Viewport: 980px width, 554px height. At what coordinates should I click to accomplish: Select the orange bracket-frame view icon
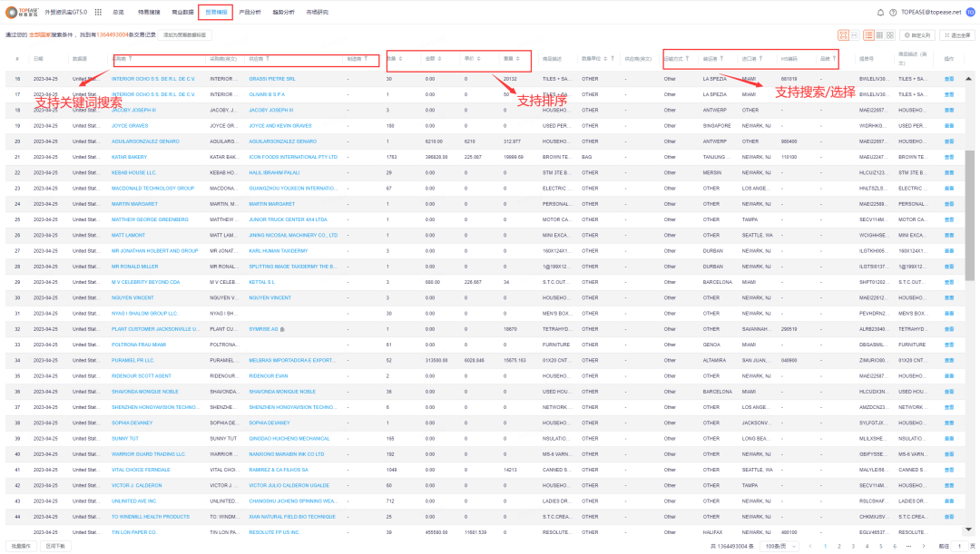[x=843, y=35]
